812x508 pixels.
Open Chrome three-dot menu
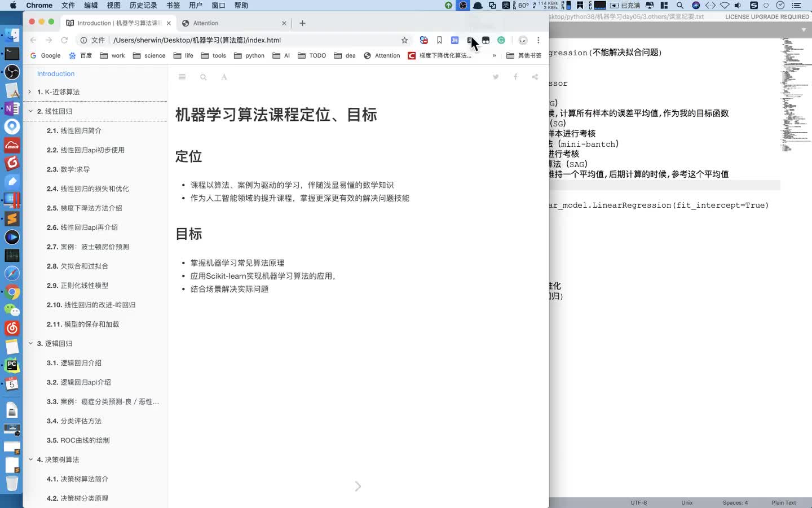(539, 40)
